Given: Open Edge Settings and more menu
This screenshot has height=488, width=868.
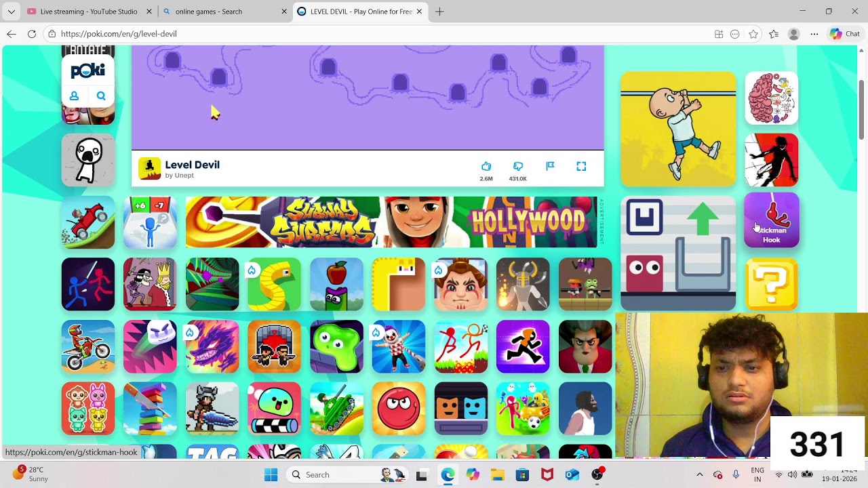Looking at the screenshot, I should tap(814, 34).
